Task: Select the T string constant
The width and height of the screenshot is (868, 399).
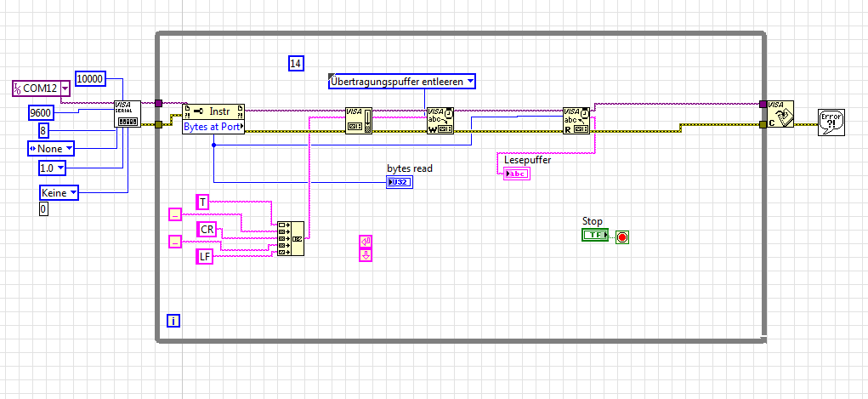Action: click(x=203, y=202)
